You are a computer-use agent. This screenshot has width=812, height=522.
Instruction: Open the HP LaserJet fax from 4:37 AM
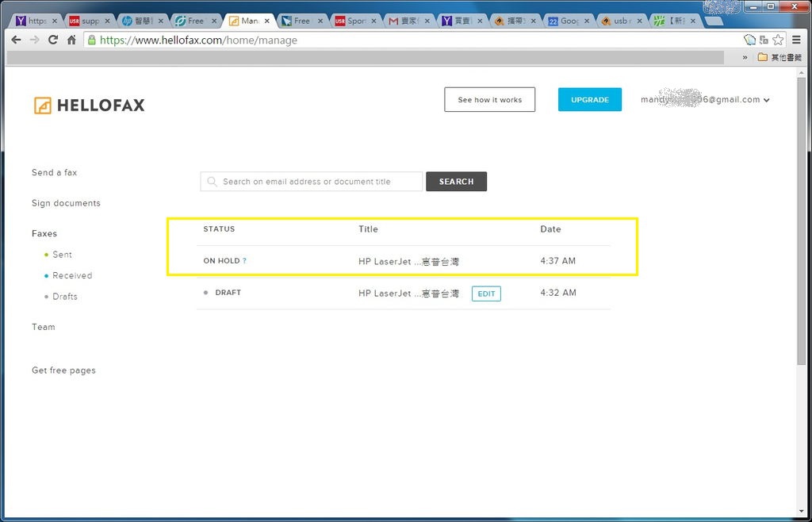(x=408, y=262)
